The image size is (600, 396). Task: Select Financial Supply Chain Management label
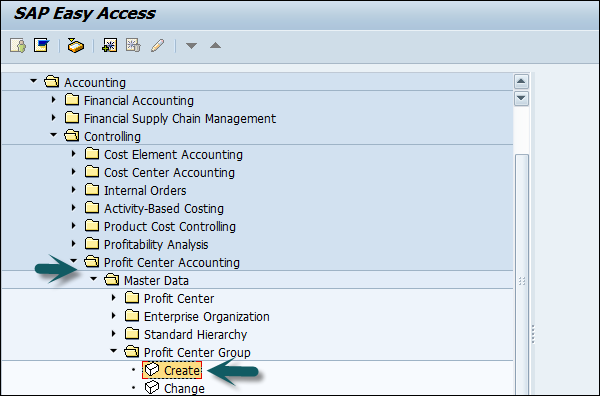180,119
